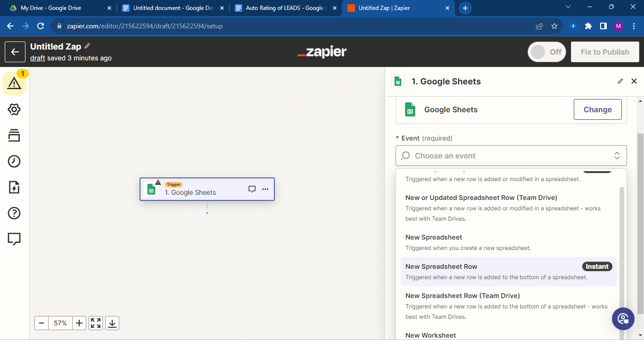This screenshot has height=340, width=644.
Task: Close the Google Sheets step panel
Action: click(x=634, y=81)
